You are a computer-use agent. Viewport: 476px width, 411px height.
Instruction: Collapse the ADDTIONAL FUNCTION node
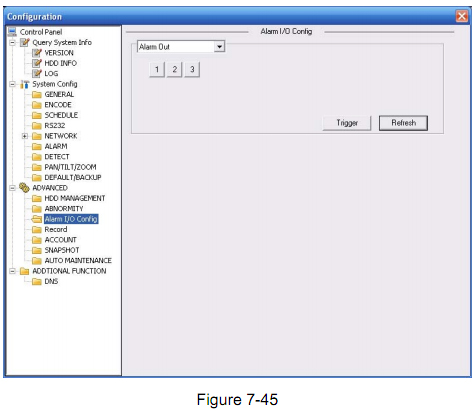(12, 271)
